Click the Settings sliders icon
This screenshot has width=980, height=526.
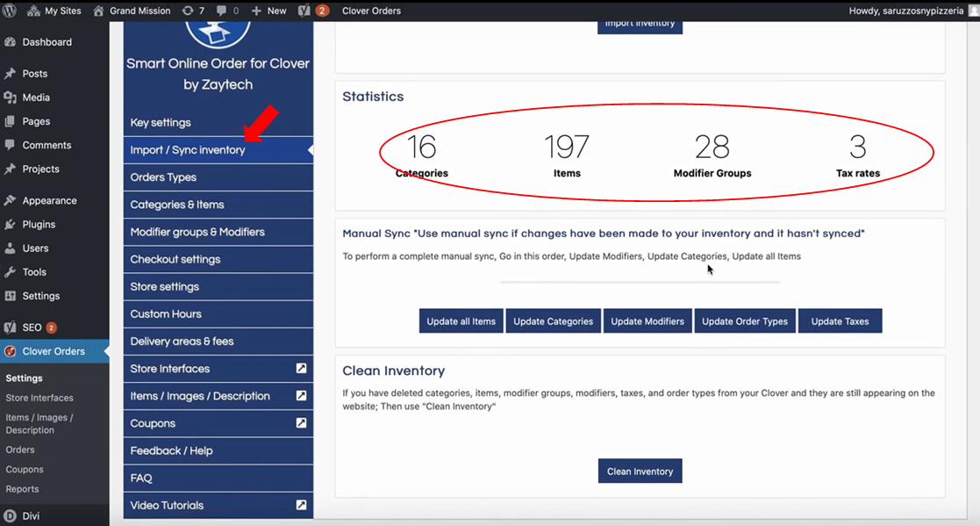[x=10, y=296]
